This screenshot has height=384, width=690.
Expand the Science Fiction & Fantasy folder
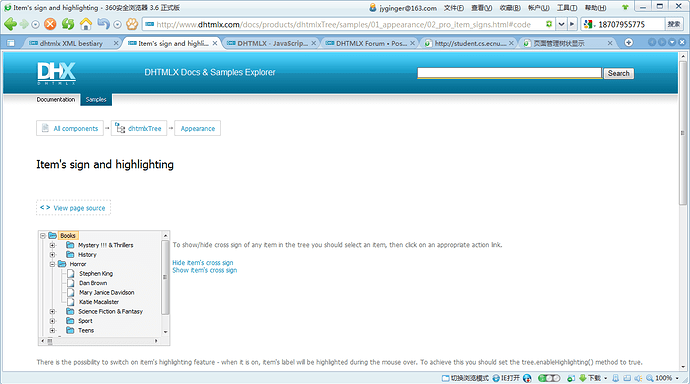[x=52, y=311]
